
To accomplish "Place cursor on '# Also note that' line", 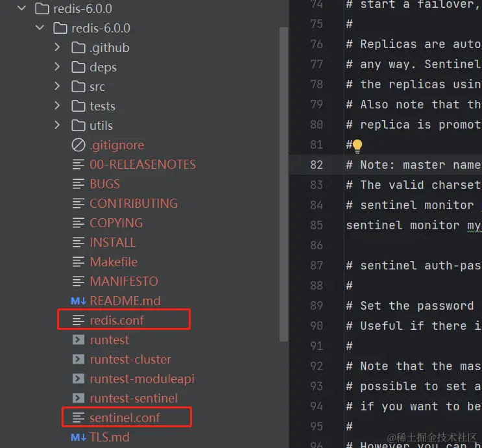I will coord(413,105).
